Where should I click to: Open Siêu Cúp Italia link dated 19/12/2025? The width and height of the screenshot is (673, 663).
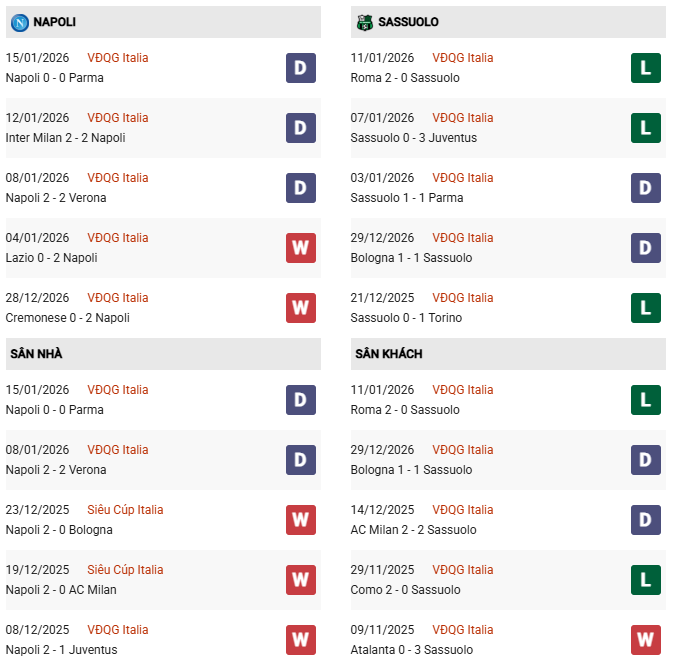[125, 570]
